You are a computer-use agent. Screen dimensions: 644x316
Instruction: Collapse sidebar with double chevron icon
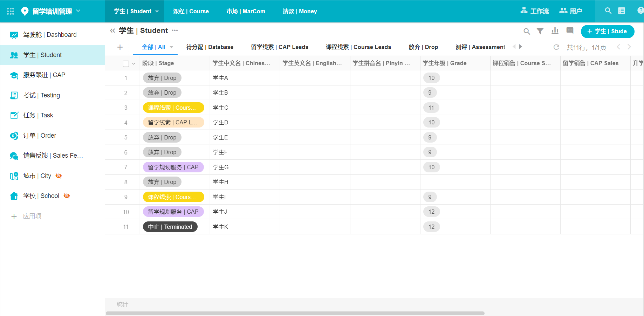(112, 30)
